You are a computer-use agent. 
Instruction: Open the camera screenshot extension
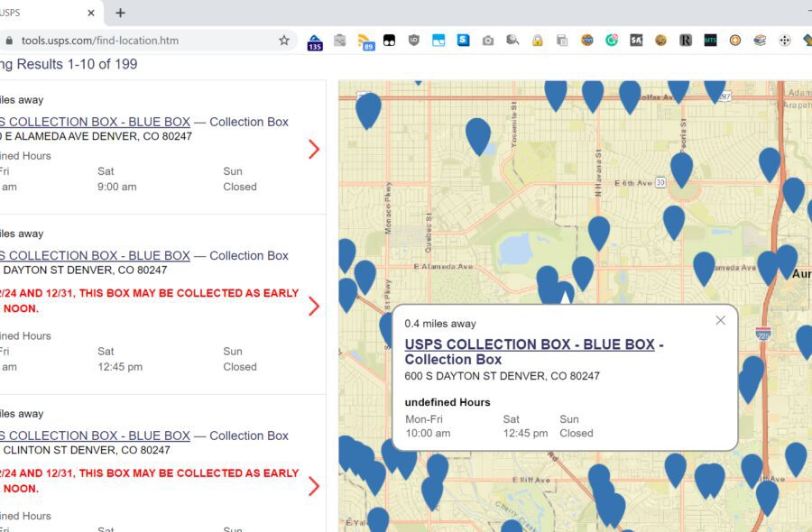pyautogui.click(x=488, y=41)
